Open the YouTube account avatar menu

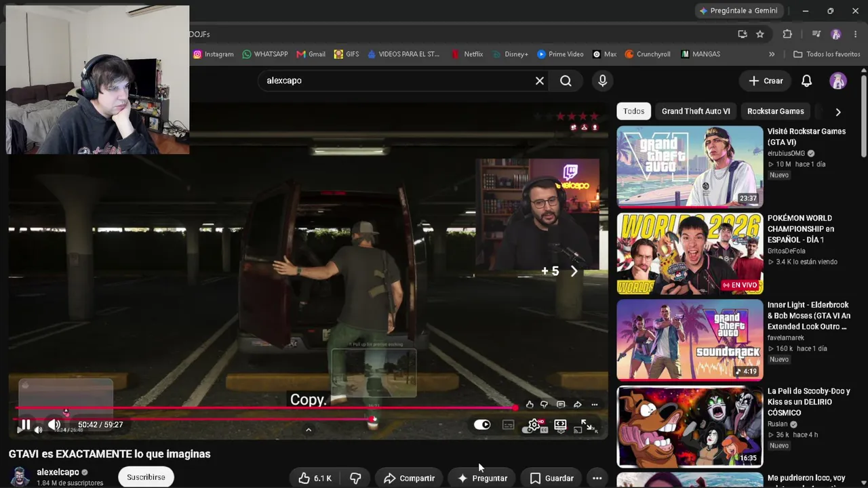point(838,81)
